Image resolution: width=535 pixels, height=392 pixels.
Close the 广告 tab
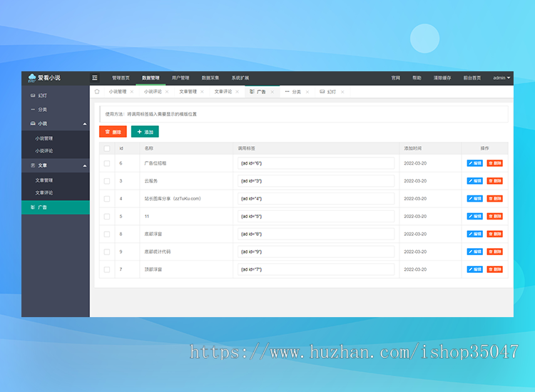click(x=272, y=92)
